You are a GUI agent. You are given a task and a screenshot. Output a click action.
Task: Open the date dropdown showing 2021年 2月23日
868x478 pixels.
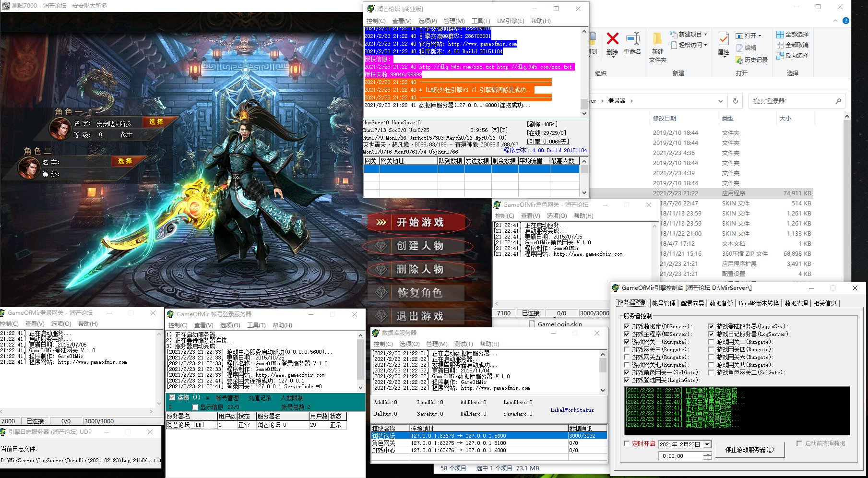pyautogui.click(x=707, y=444)
